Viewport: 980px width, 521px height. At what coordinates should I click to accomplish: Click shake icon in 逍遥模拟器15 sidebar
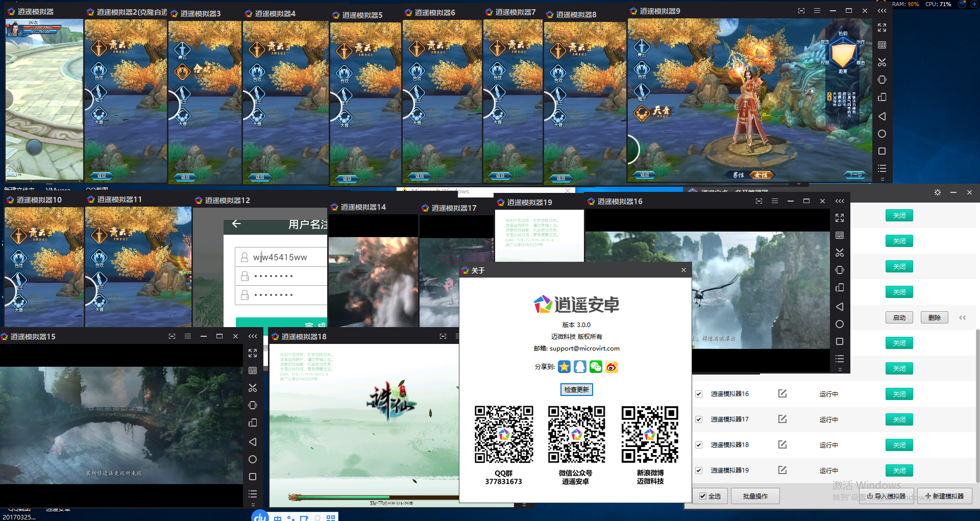pyautogui.click(x=253, y=405)
